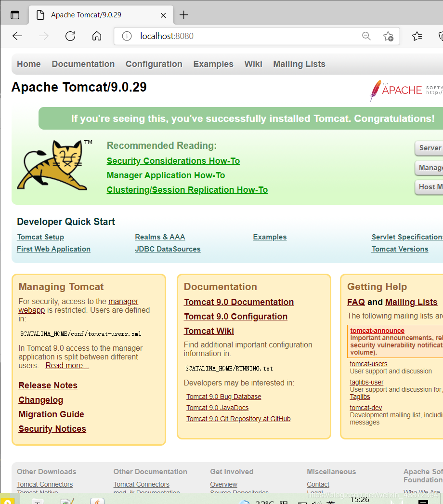Screen dimensions: 443x504
Task: Open the Configuration nav item
Action: (154, 64)
